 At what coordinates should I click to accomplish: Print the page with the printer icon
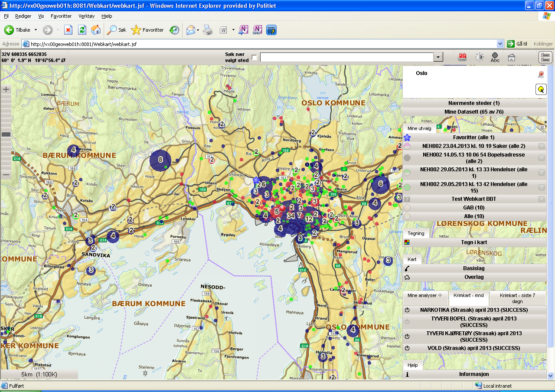point(208,30)
